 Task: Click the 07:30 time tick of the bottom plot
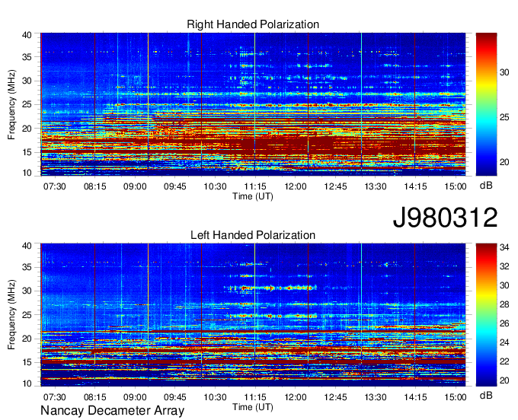(x=55, y=397)
